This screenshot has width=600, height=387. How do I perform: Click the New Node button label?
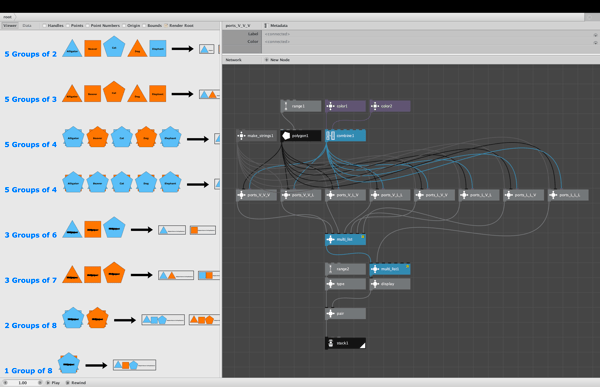(280, 60)
